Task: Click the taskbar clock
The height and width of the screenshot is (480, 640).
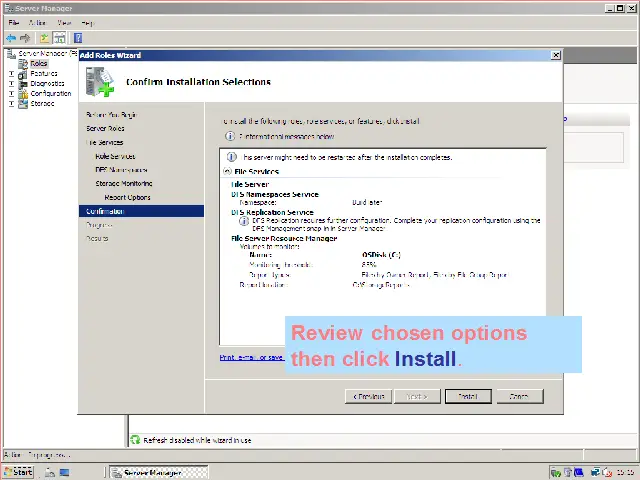Action: coord(625,473)
